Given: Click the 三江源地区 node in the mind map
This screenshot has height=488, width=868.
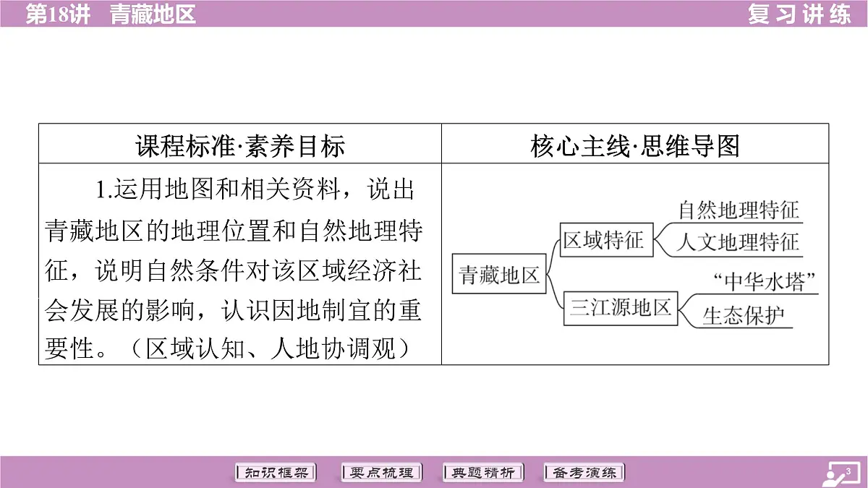Looking at the screenshot, I should tap(621, 307).
